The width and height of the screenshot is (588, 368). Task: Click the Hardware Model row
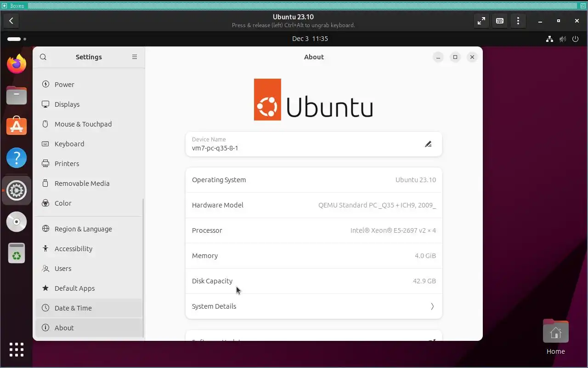(x=314, y=205)
